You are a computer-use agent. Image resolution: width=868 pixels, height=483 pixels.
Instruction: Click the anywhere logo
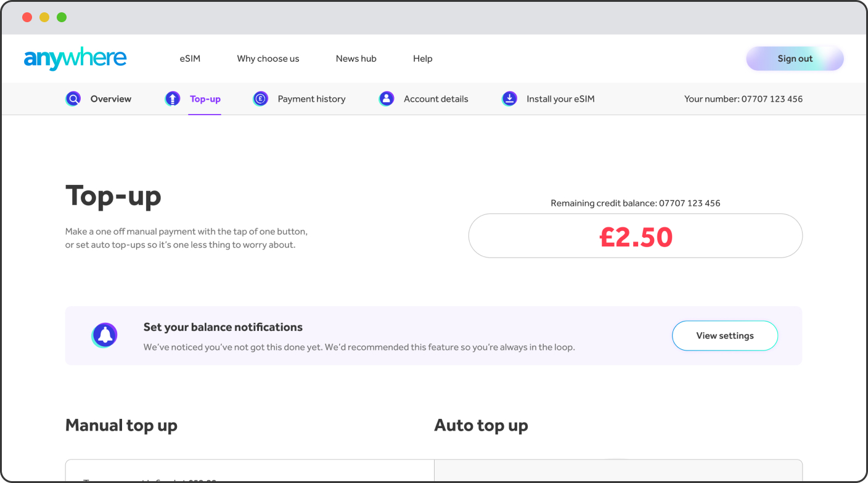tap(75, 59)
